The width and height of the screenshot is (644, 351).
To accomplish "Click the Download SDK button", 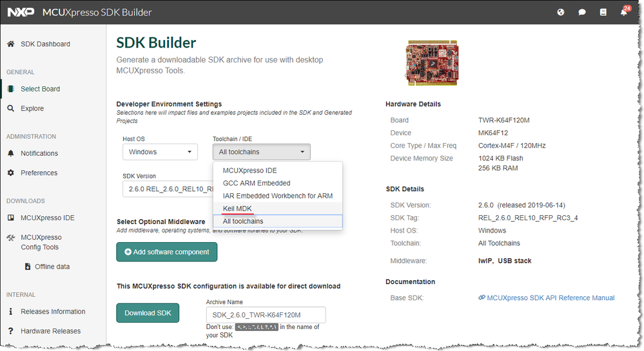I will pos(148,313).
